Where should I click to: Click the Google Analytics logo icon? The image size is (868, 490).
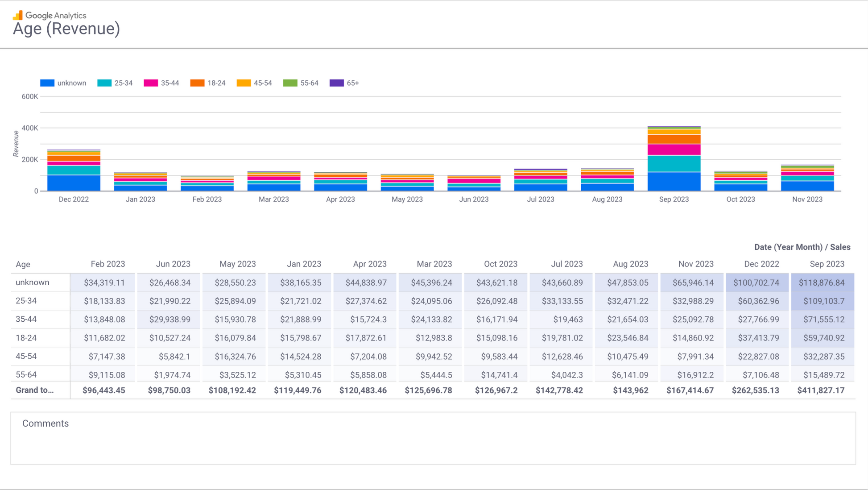pos(18,16)
